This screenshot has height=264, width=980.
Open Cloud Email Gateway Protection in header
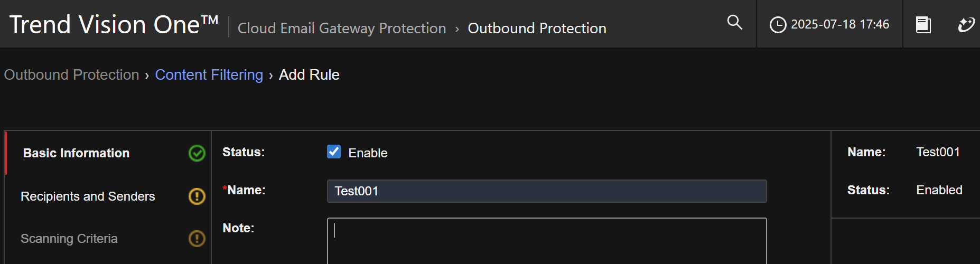[342, 29]
